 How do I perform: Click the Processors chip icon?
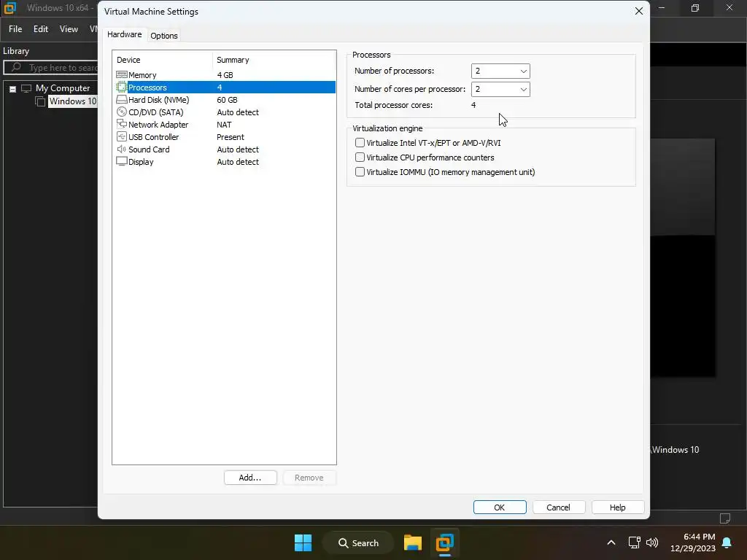[x=122, y=87]
